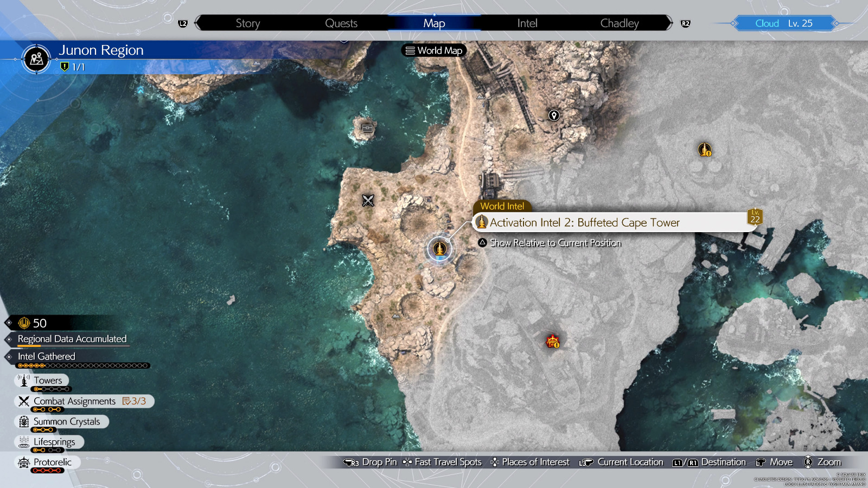Select the fiend intel icon near the ruins

(x=552, y=341)
